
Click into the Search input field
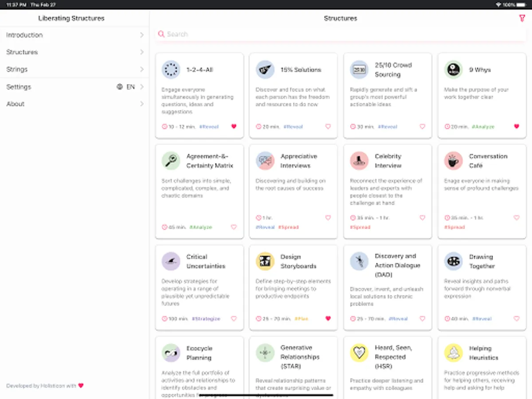pyautogui.click(x=340, y=34)
